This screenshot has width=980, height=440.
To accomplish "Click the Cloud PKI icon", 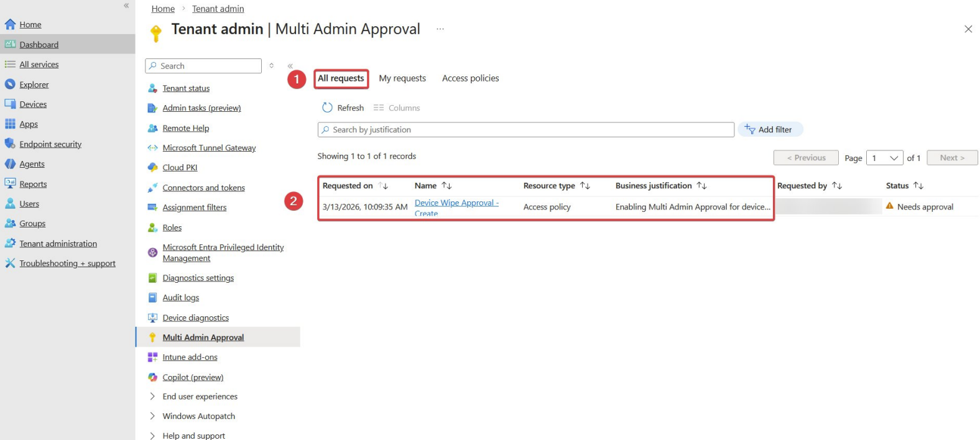I will point(152,167).
